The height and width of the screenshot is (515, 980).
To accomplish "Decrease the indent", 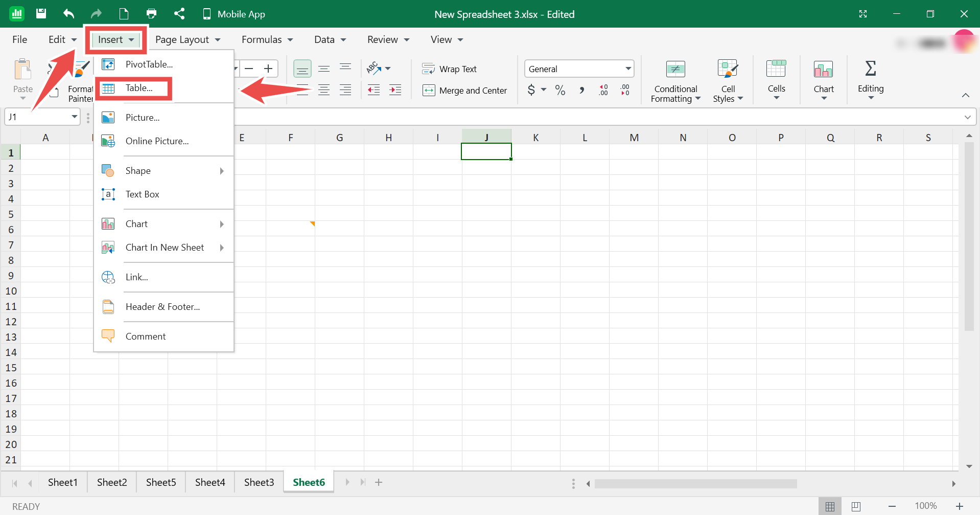I will [374, 90].
